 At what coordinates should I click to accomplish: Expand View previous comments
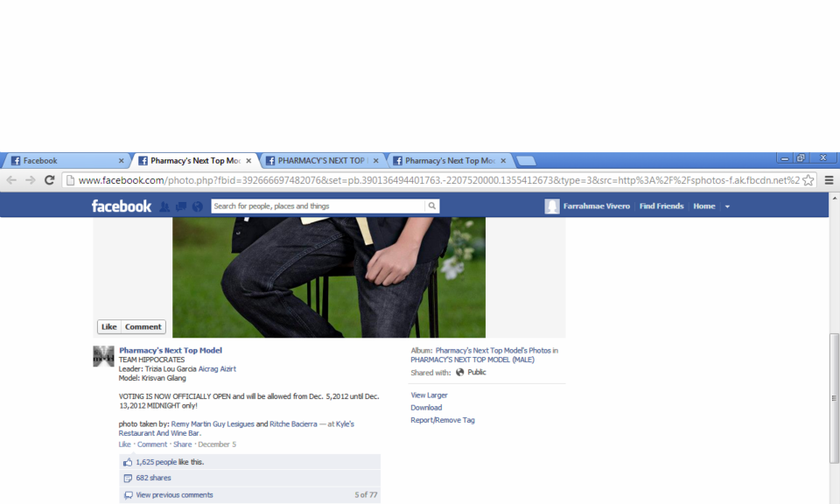click(x=174, y=495)
